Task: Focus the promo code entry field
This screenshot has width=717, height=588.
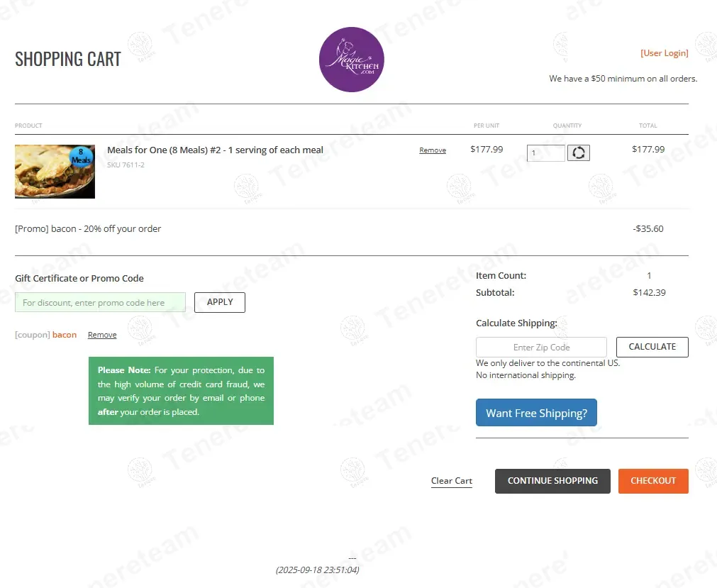Action: point(100,302)
